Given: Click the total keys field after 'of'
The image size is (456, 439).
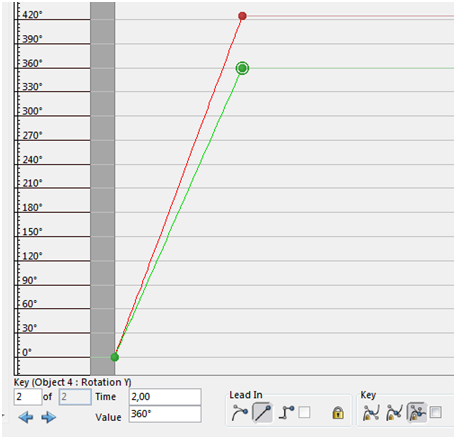Looking at the screenshot, I should pyautogui.click(x=75, y=397).
